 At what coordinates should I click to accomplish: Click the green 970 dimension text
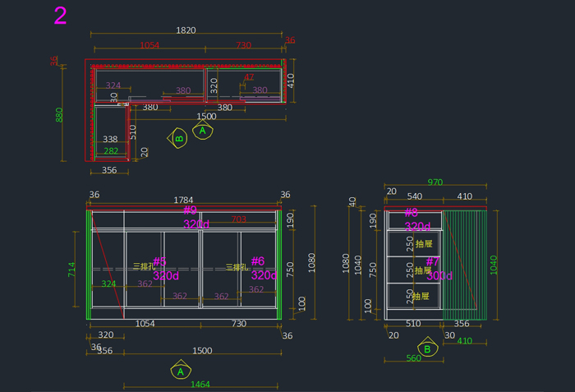click(435, 182)
